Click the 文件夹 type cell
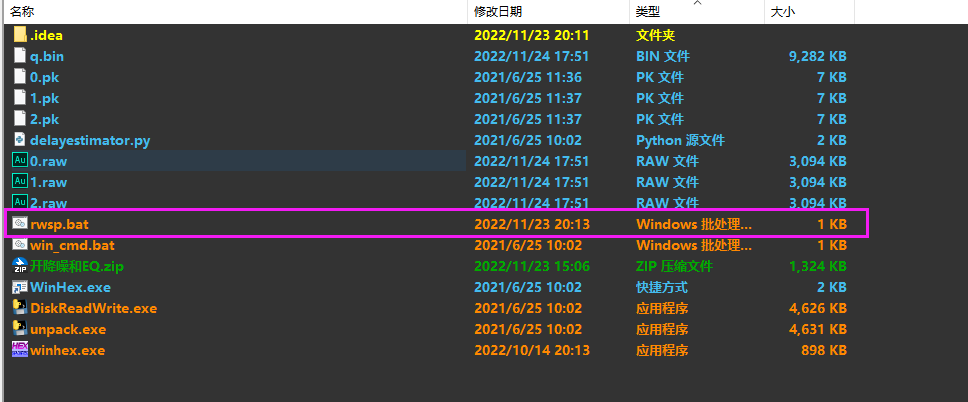Screen dimensions: 968x402 point(656,35)
